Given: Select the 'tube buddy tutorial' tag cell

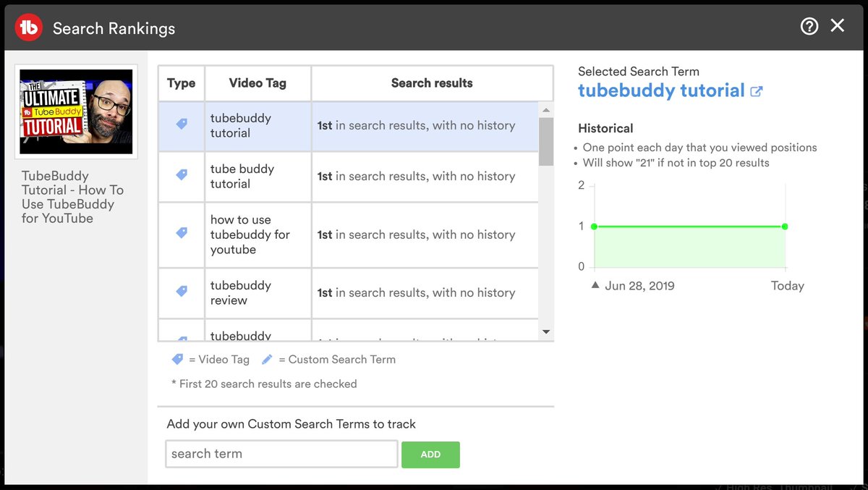Looking at the screenshot, I should click(258, 177).
